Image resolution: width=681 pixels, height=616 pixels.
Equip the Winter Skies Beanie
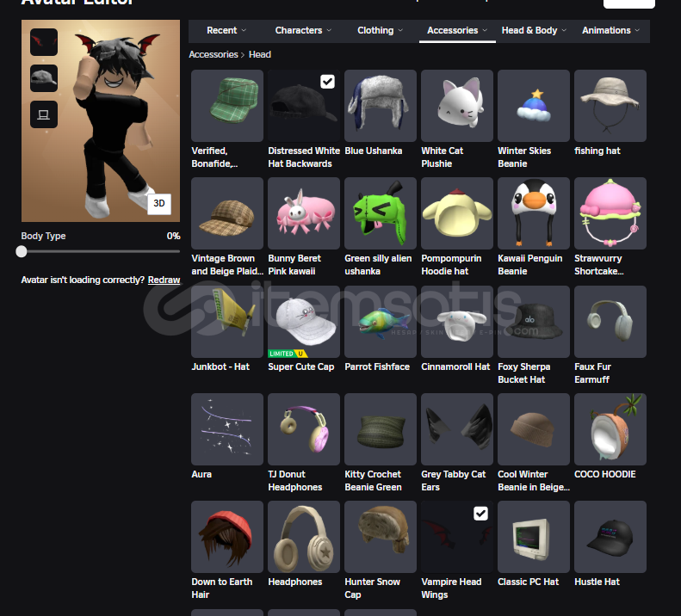pyautogui.click(x=534, y=106)
